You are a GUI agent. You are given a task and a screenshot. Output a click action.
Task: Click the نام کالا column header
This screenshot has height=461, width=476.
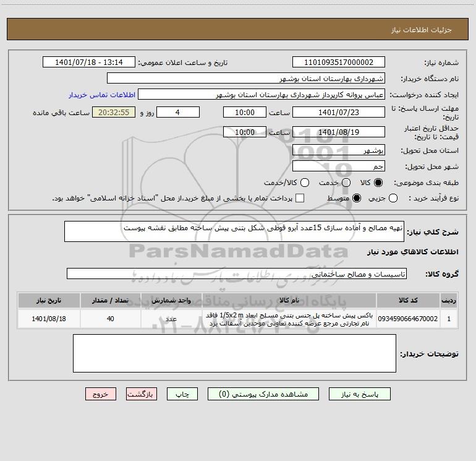(x=289, y=301)
